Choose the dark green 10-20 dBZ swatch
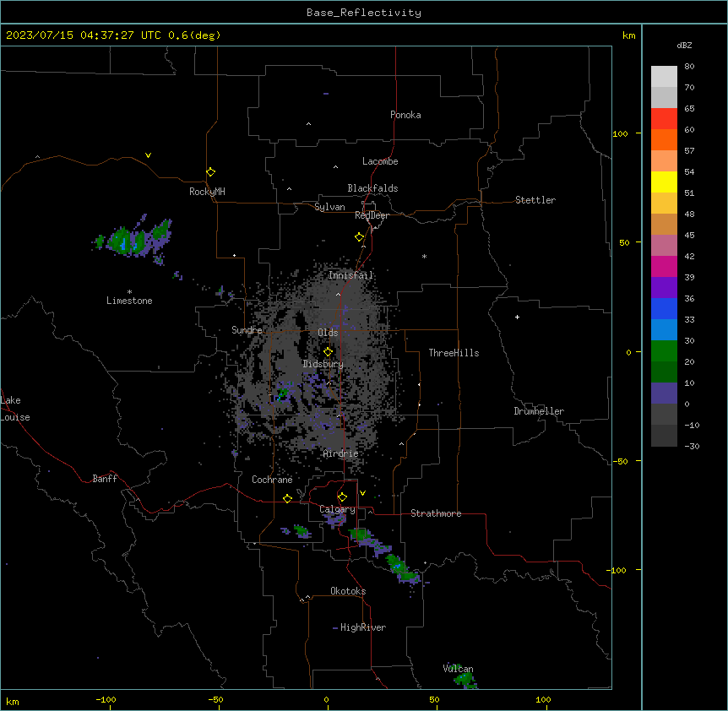This screenshot has width=728, height=711. pos(664,372)
